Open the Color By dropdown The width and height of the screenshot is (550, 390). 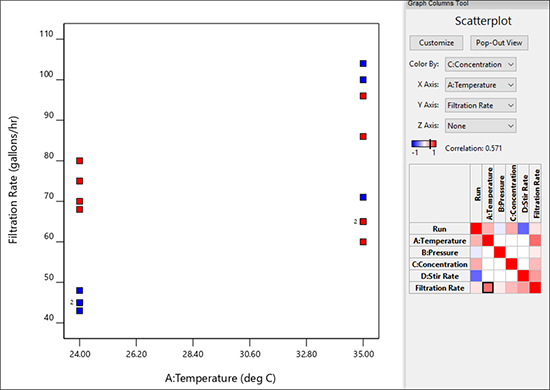481,65
